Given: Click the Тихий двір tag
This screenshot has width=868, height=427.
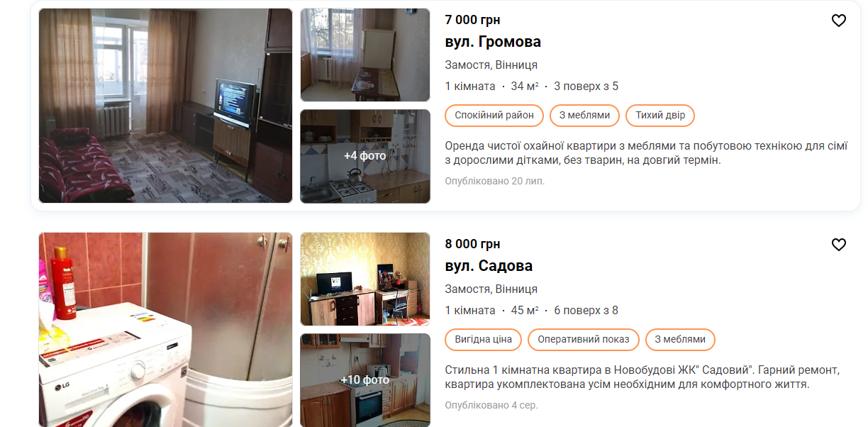Looking at the screenshot, I should click(660, 116).
